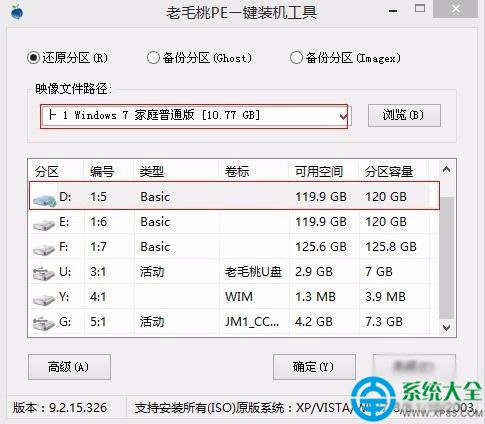This screenshot has width=485, height=424.
Task: Click the 4:1 number cell
Action: pos(98,297)
